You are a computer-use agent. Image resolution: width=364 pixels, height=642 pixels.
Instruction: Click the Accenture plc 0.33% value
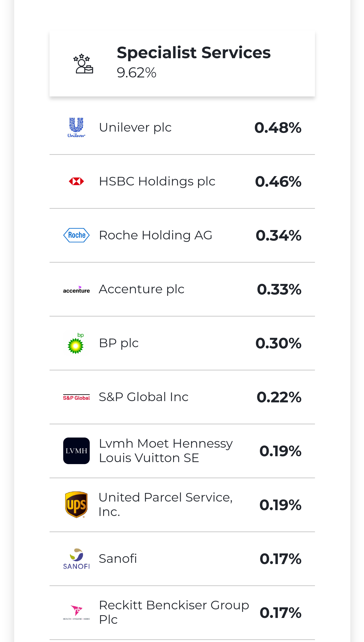pyautogui.click(x=279, y=289)
